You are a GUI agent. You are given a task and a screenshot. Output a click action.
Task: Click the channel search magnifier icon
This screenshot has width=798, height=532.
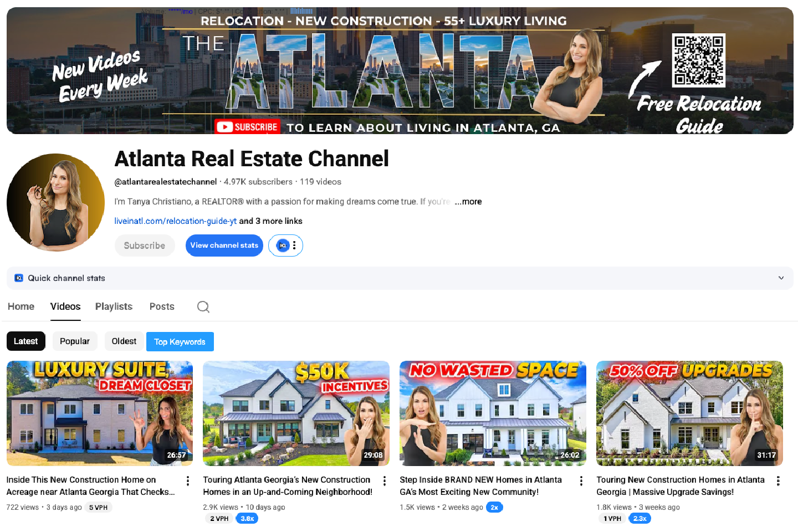coord(203,306)
